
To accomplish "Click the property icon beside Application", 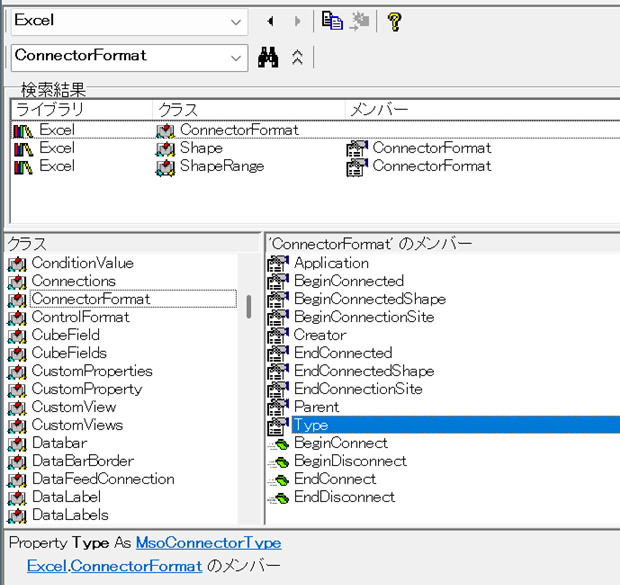I will 278,264.
